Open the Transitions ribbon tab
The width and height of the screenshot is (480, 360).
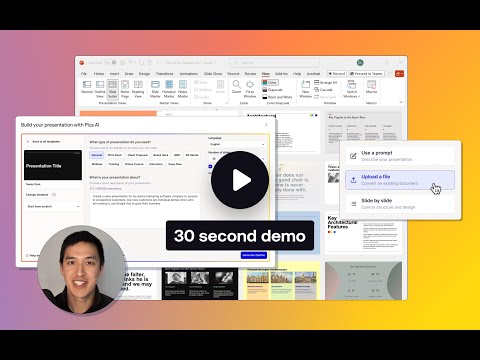[x=165, y=73]
